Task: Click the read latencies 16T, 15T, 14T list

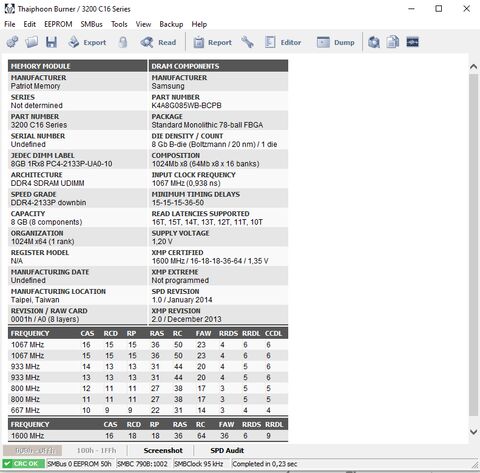Action: (207, 222)
